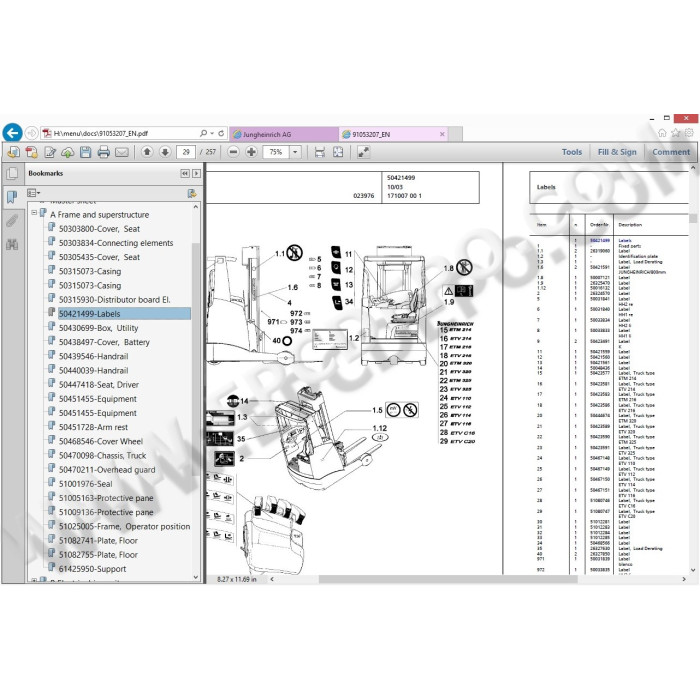This screenshot has width=700, height=700.
Task: Refresh the page with the reload icon
Action: click(221, 133)
